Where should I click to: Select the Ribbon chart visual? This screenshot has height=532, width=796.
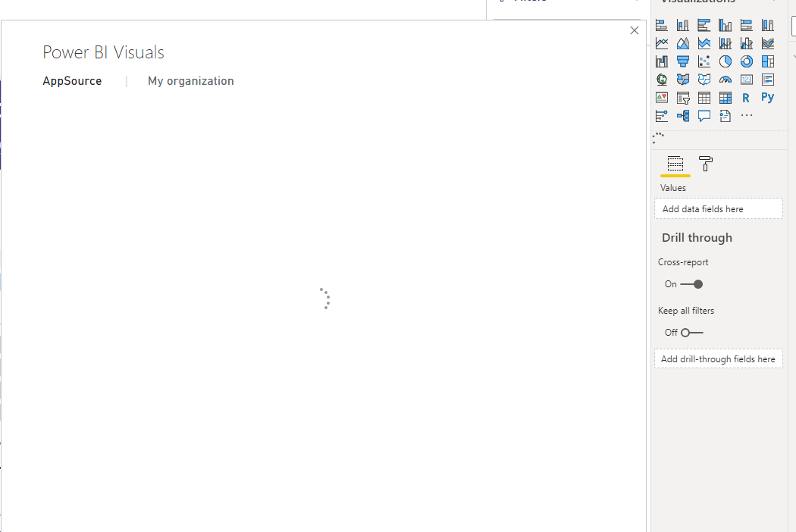[767, 43]
